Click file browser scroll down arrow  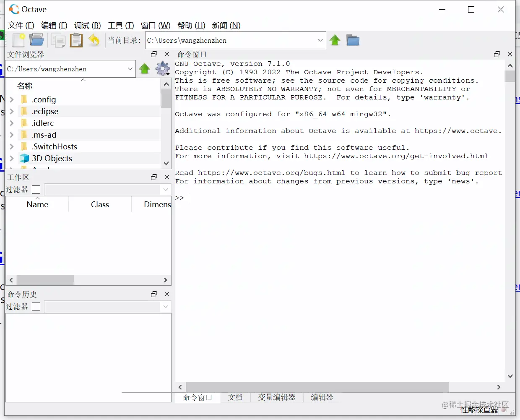coord(166,163)
